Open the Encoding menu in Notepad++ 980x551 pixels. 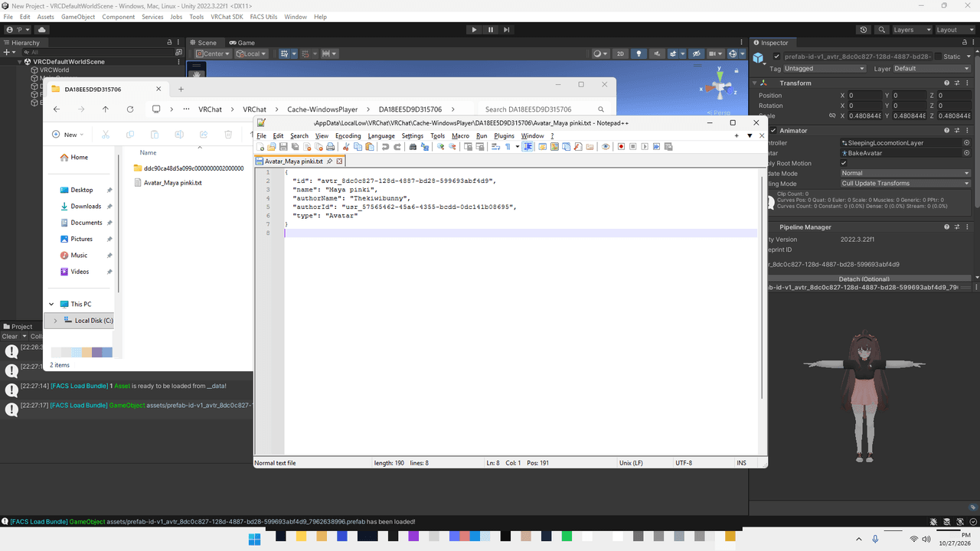point(348,136)
